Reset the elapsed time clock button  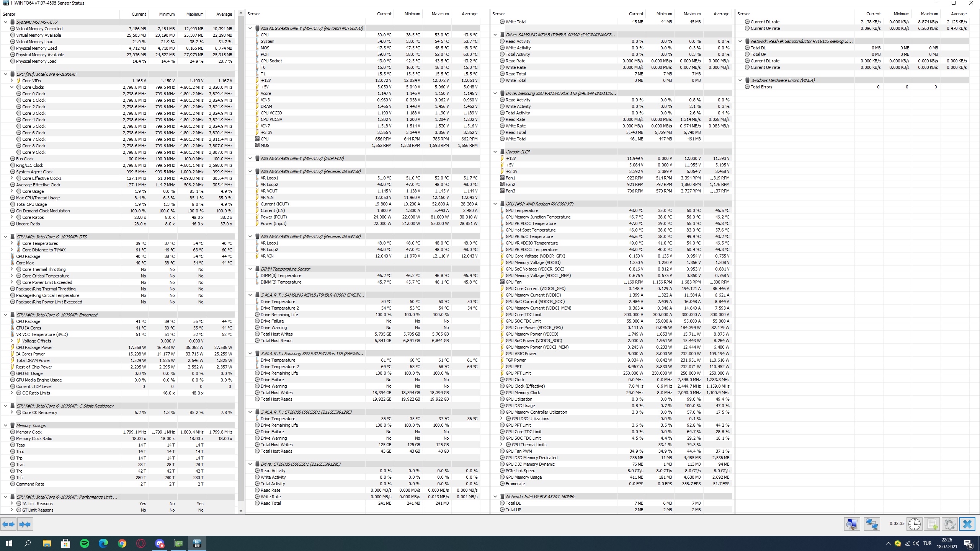pos(915,524)
